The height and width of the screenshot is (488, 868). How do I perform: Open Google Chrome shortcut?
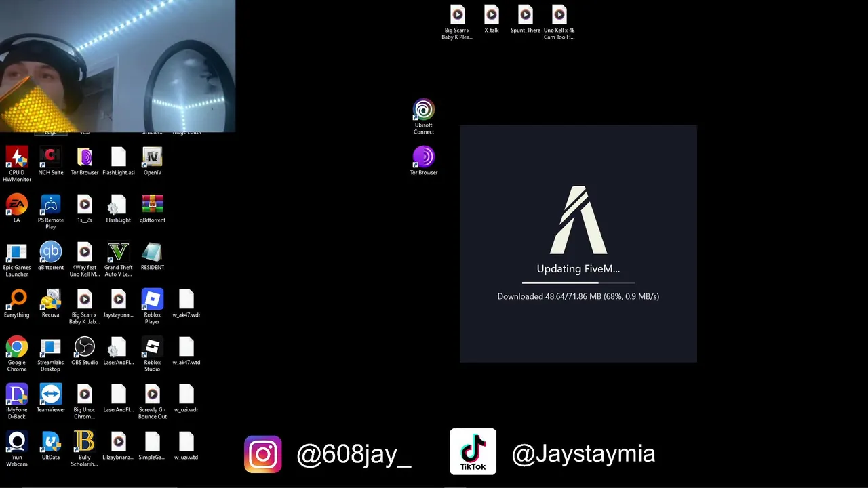point(17,354)
